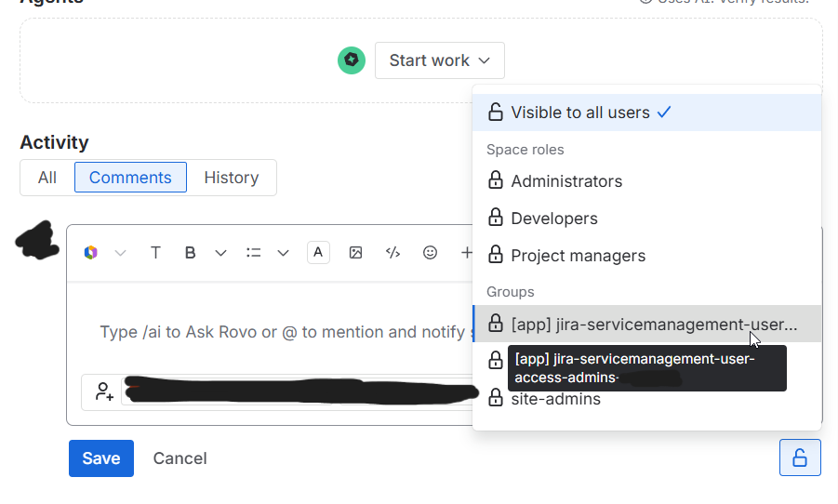Save the comment

pyautogui.click(x=101, y=458)
